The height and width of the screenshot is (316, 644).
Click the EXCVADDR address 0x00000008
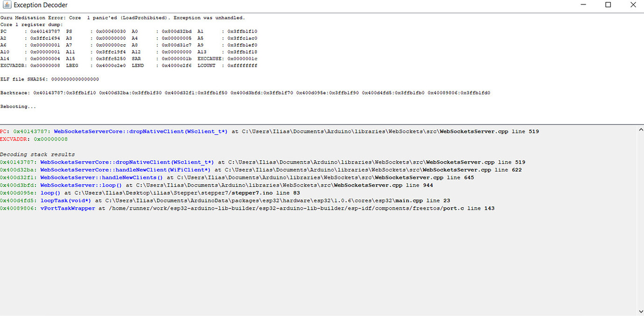(50, 138)
